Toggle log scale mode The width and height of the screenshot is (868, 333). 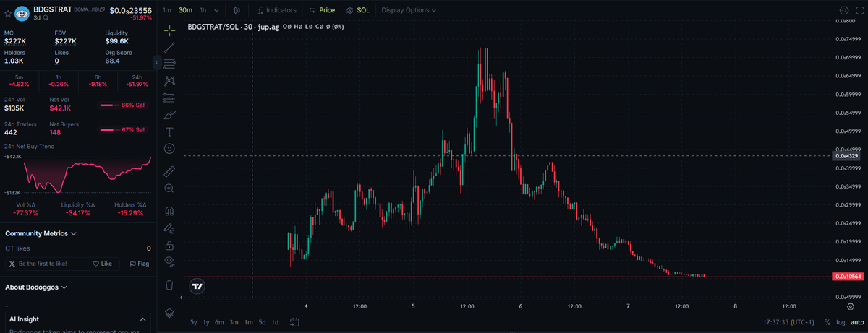pos(839,322)
